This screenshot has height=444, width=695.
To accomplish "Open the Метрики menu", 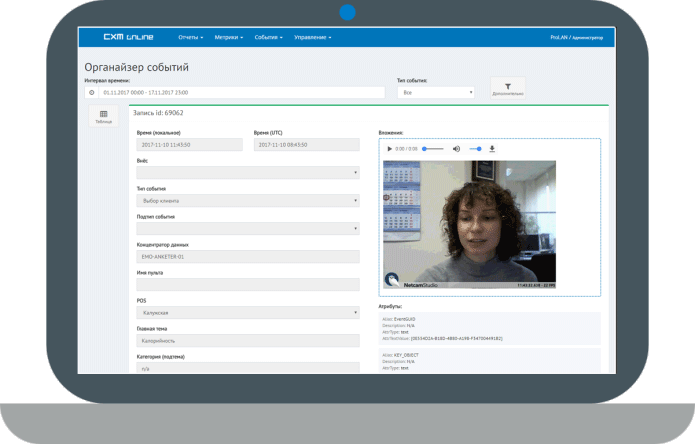I will click(228, 37).
